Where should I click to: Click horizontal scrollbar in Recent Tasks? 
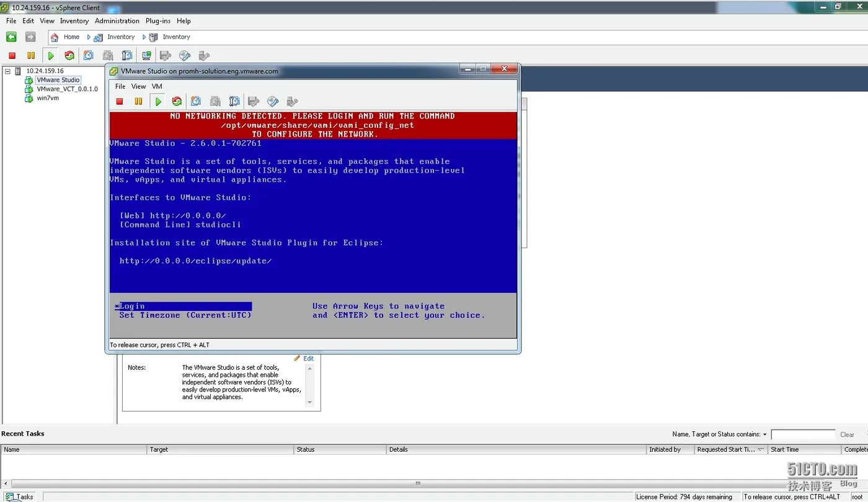(x=417, y=483)
